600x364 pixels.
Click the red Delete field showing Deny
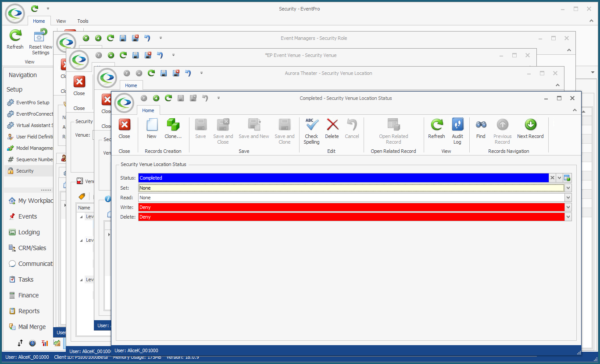pyautogui.click(x=351, y=217)
